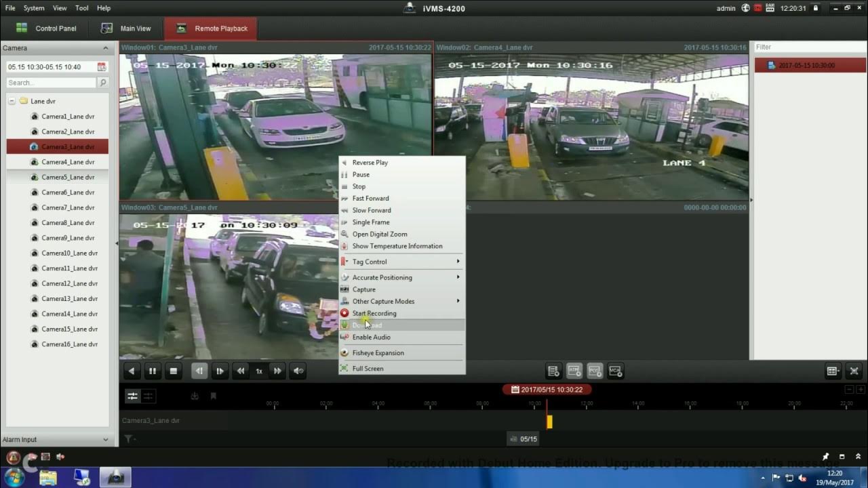Image resolution: width=868 pixels, height=488 pixels.
Task: Select Camera16_Lane dvr in the tree
Action: click(69, 344)
